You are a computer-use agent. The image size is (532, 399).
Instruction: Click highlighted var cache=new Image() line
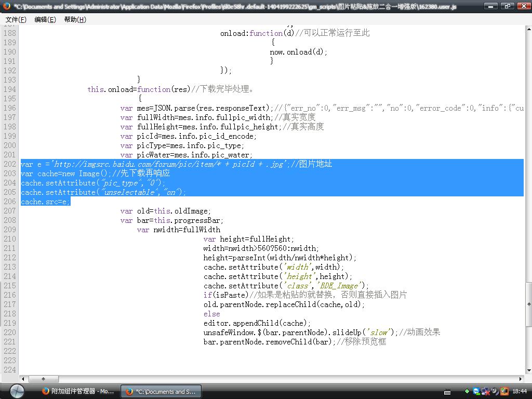(96, 174)
